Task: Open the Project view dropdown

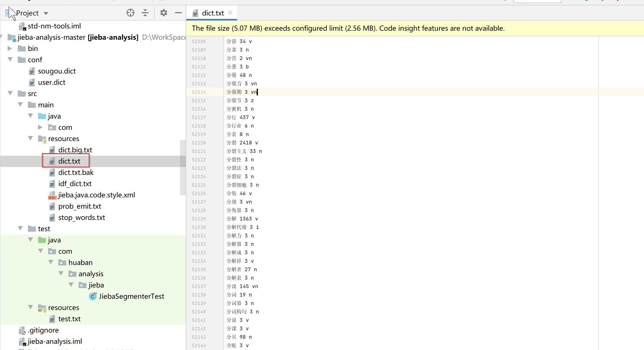Action: [x=46, y=13]
